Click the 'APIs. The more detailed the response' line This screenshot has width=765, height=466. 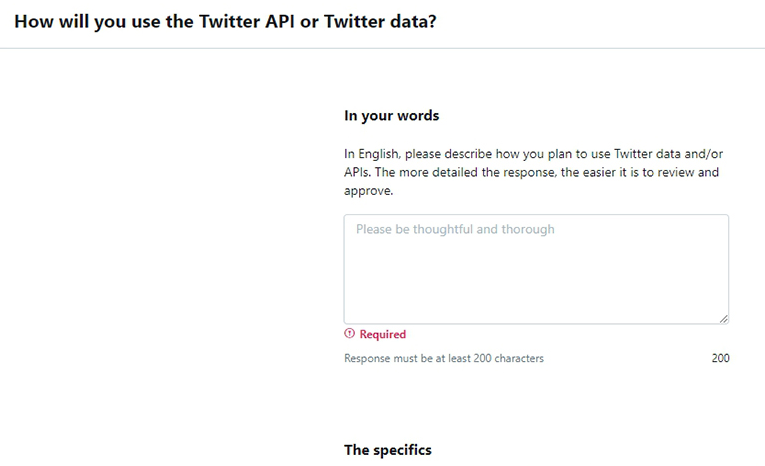click(x=531, y=172)
